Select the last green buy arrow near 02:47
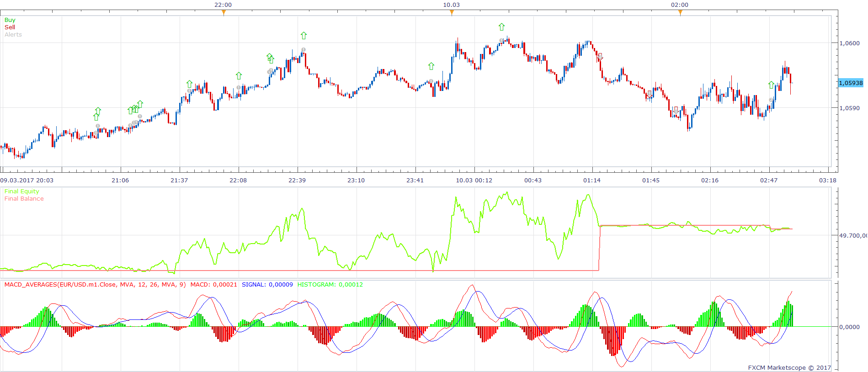Viewport: 868px width, 372px height. [x=771, y=85]
